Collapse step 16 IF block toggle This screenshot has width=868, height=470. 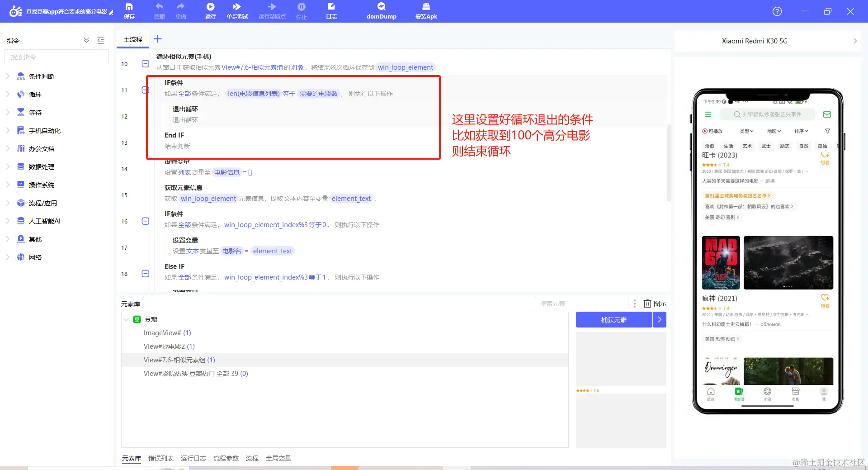(145, 221)
